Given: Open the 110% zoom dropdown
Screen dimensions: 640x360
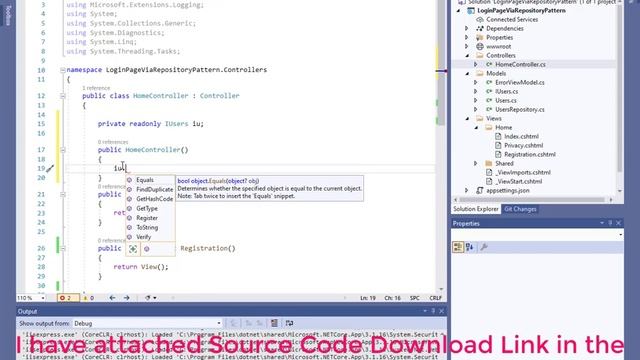Looking at the screenshot, I should pyautogui.click(x=42, y=298).
